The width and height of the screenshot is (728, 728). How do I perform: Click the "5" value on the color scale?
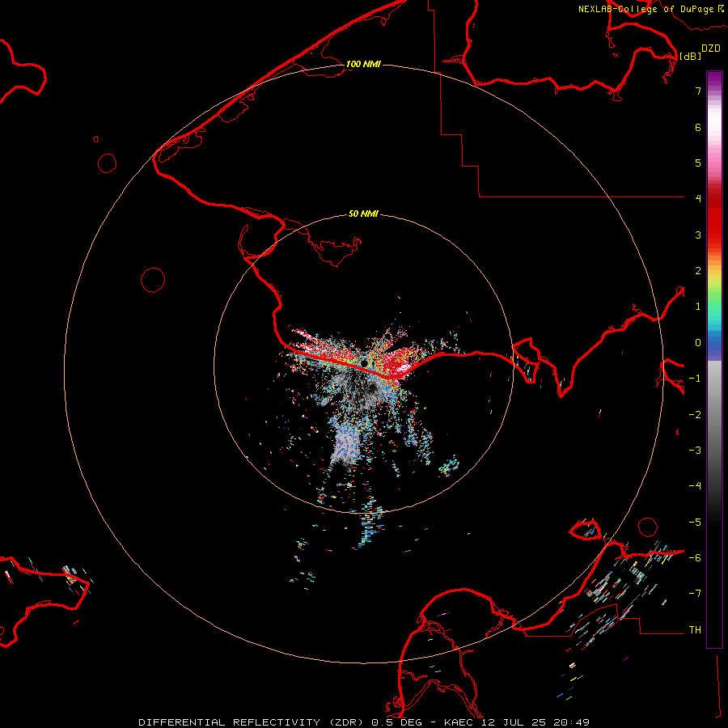point(698,163)
